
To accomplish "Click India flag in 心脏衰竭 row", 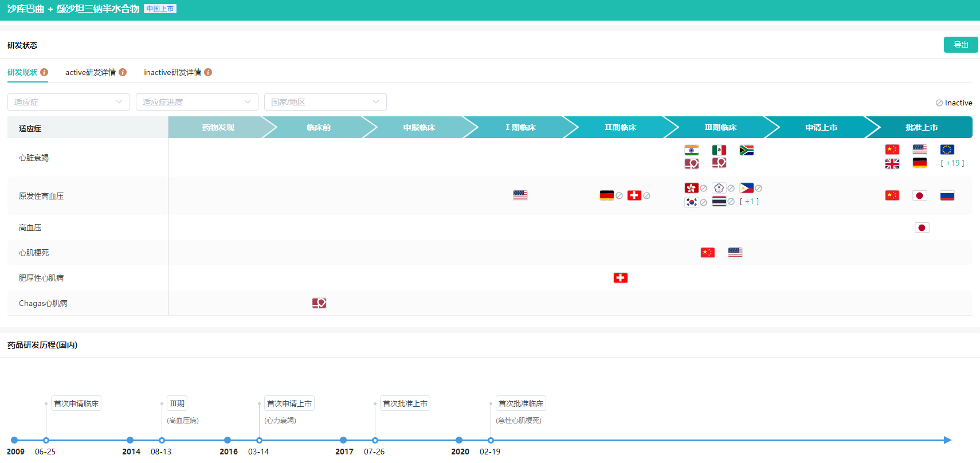I will click(x=692, y=150).
